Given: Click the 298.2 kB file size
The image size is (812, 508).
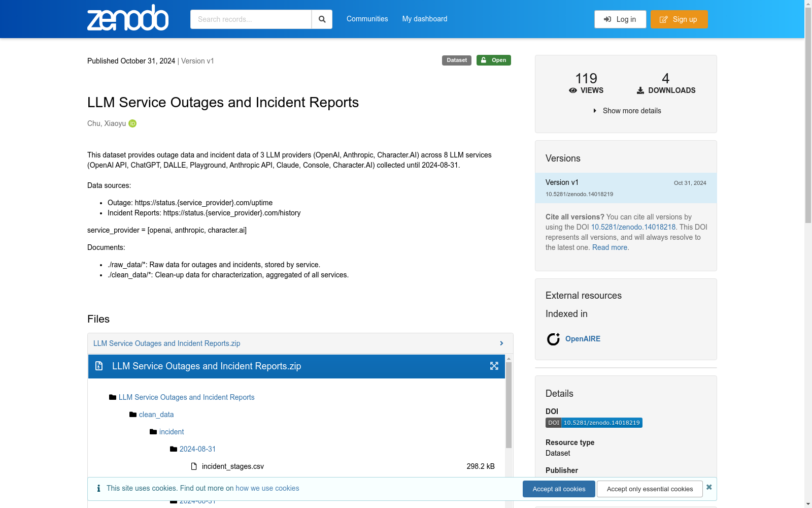Looking at the screenshot, I should [481, 466].
